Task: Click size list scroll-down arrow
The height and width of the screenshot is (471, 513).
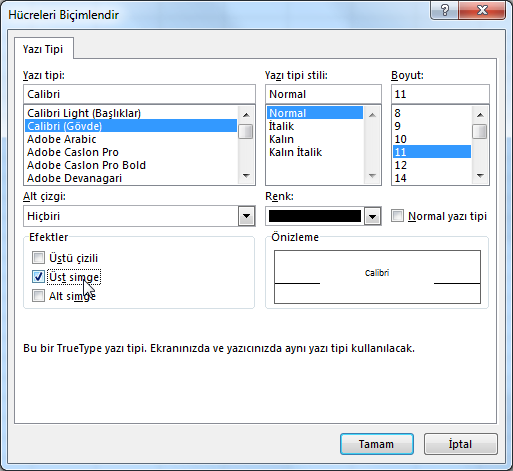Action: (x=480, y=175)
